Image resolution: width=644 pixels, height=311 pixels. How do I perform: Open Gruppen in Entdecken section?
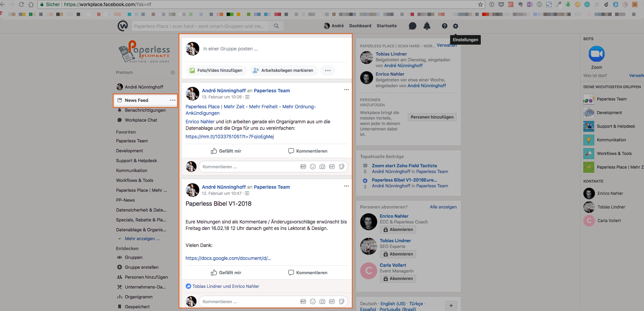[x=134, y=257]
